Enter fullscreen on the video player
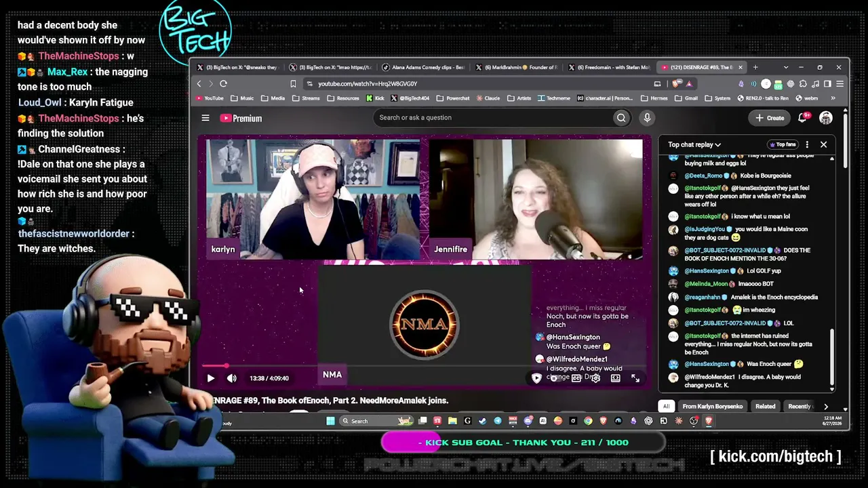 635,378
